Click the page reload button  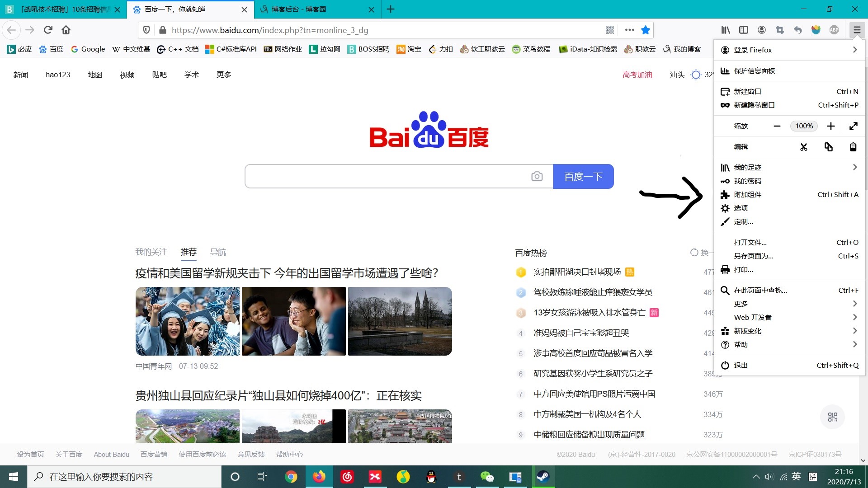tap(48, 30)
